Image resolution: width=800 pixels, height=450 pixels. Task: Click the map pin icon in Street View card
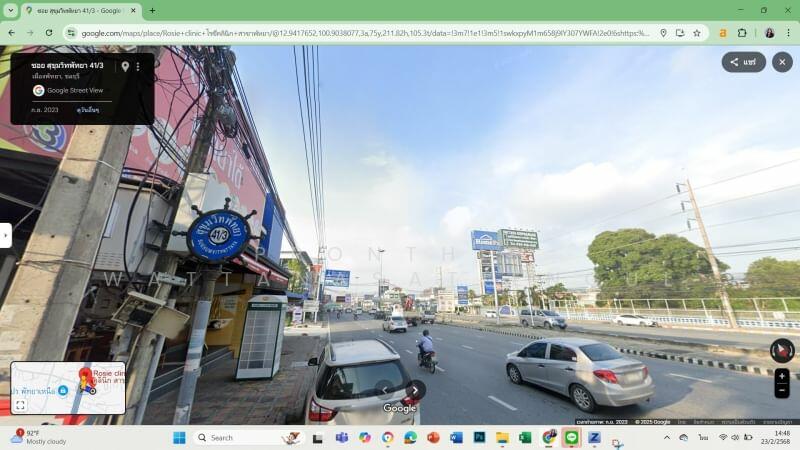click(x=125, y=66)
